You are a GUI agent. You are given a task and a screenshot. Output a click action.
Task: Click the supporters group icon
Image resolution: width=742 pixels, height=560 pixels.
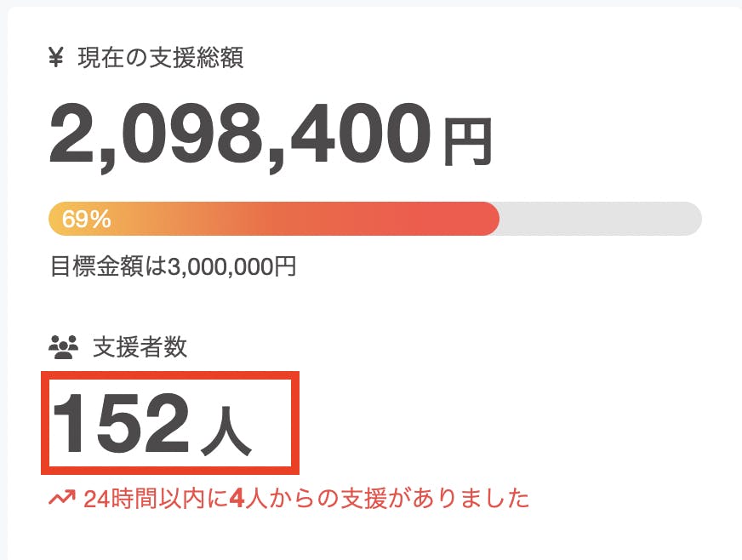(63, 346)
